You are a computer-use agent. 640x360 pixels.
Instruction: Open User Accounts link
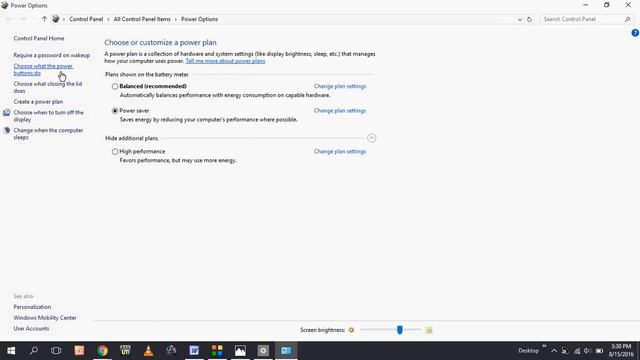pos(31,329)
